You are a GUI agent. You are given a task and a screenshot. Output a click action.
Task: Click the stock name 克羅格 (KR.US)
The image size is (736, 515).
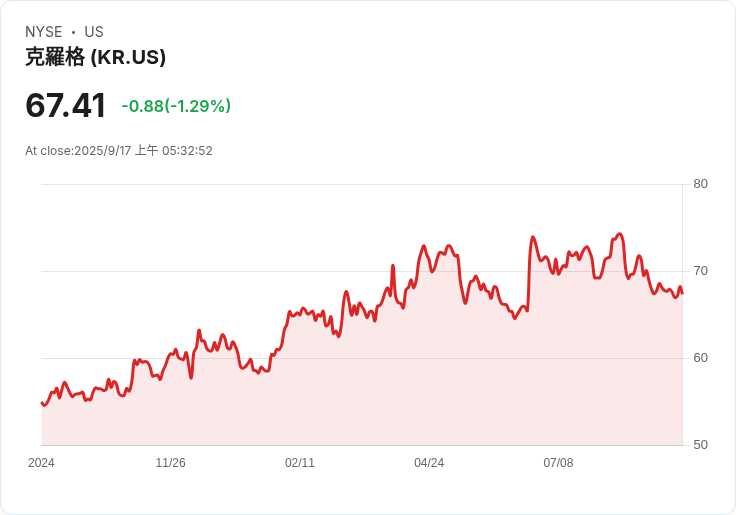[95, 57]
